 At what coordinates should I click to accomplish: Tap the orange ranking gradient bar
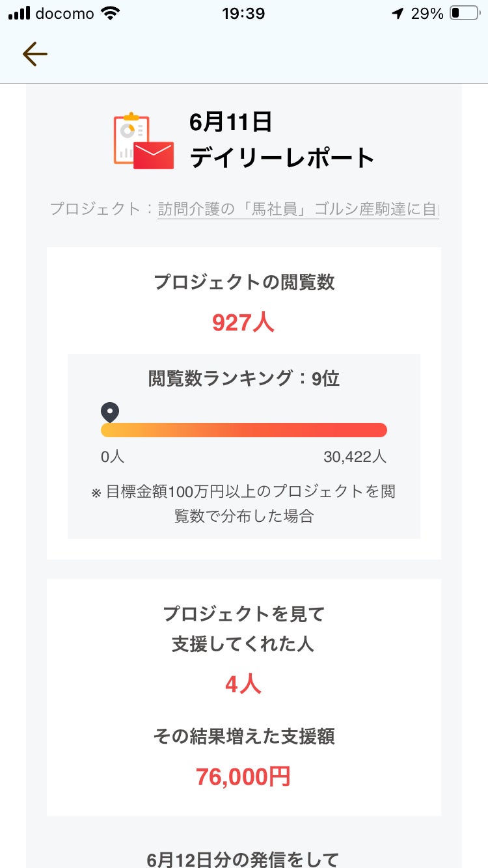point(244,430)
